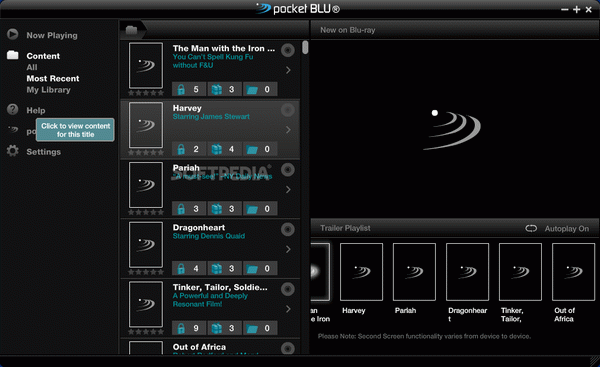Click 'Starring Dennis Quaid' subtitle

tap(209, 236)
